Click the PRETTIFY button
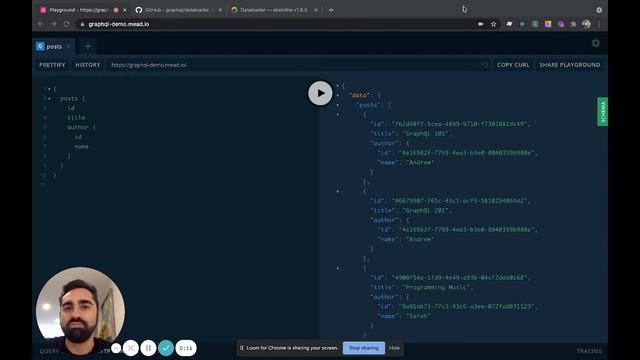640x360 pixels. (x=52, y=65)
